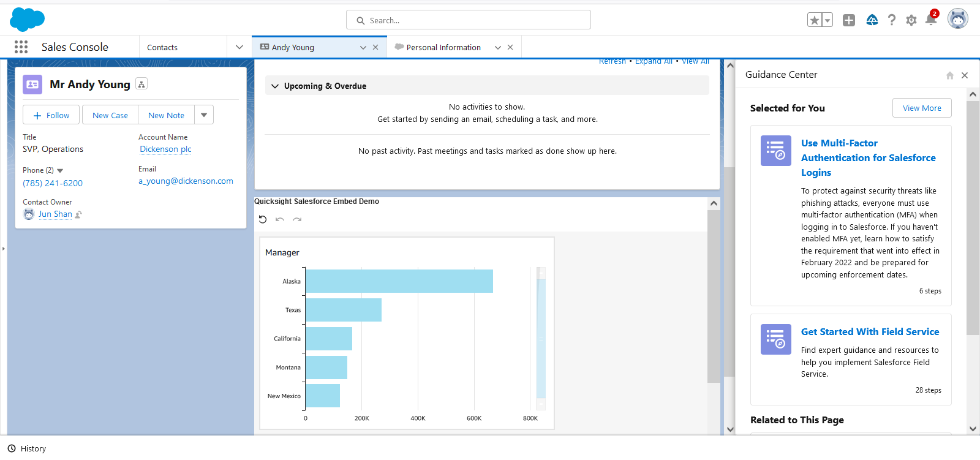Click the "6 steps" text
The image size is (980, 460).
[930, 291]
